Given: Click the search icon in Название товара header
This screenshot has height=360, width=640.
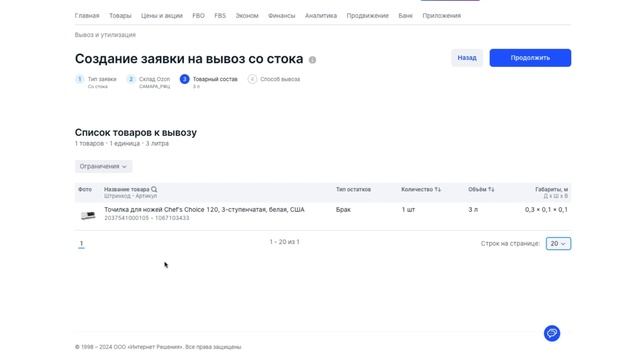Looking at the screenshot, I should pyautogui.click(x=154, y=189).
